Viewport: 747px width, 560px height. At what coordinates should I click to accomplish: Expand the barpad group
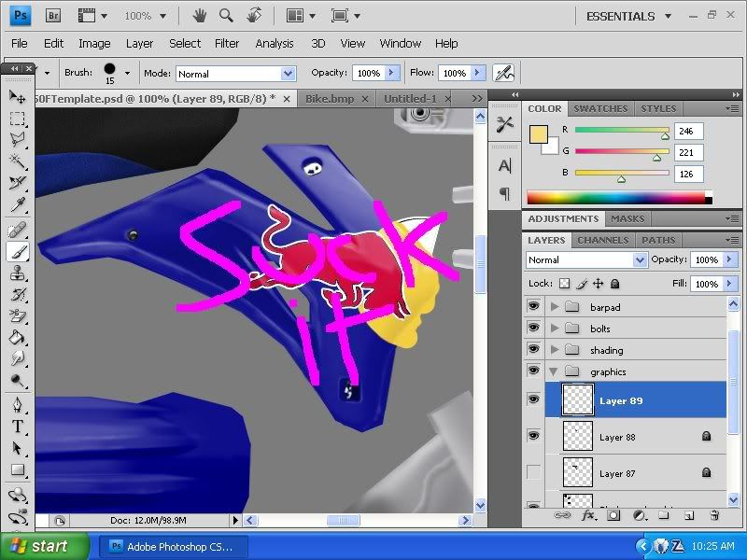coord(554,307)
